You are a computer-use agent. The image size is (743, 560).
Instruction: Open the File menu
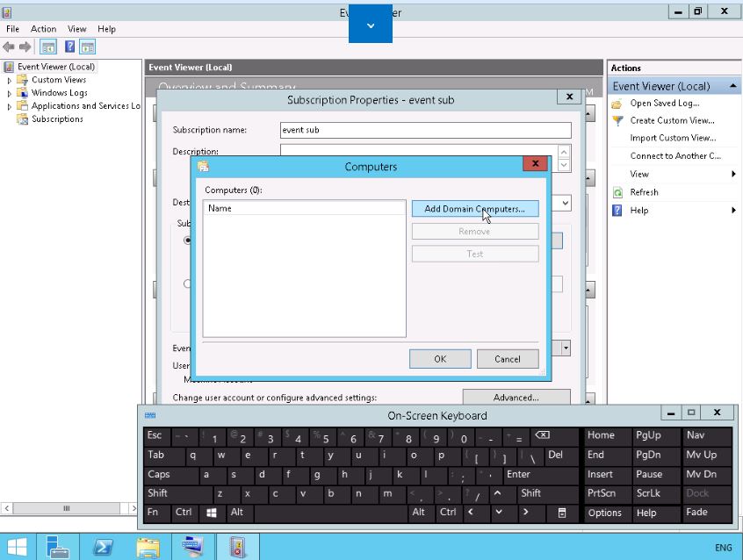click(x=13, y=29)
